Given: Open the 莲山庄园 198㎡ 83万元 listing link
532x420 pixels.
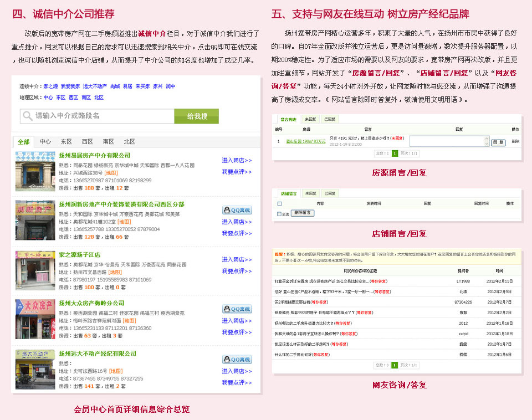Looking at the screenshot, I should click(306, 141).
